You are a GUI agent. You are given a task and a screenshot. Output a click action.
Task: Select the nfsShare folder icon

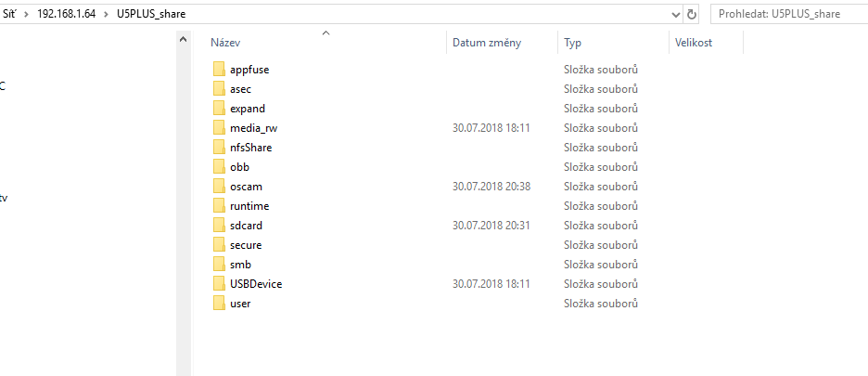point(219,148)
